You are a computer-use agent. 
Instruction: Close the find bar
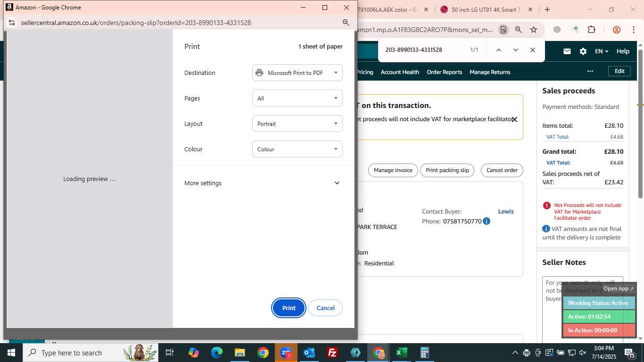[532, 50]
